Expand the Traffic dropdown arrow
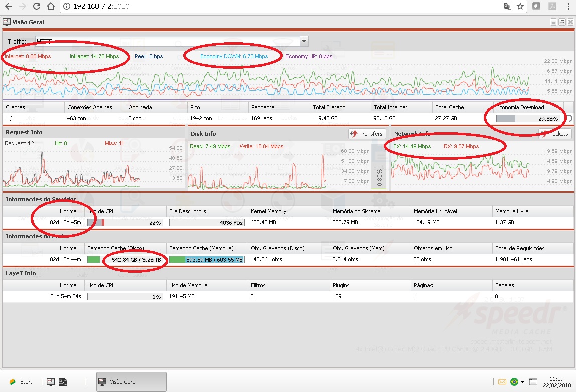576x392 pixels. pyautogui.click(x=304, y=41)
